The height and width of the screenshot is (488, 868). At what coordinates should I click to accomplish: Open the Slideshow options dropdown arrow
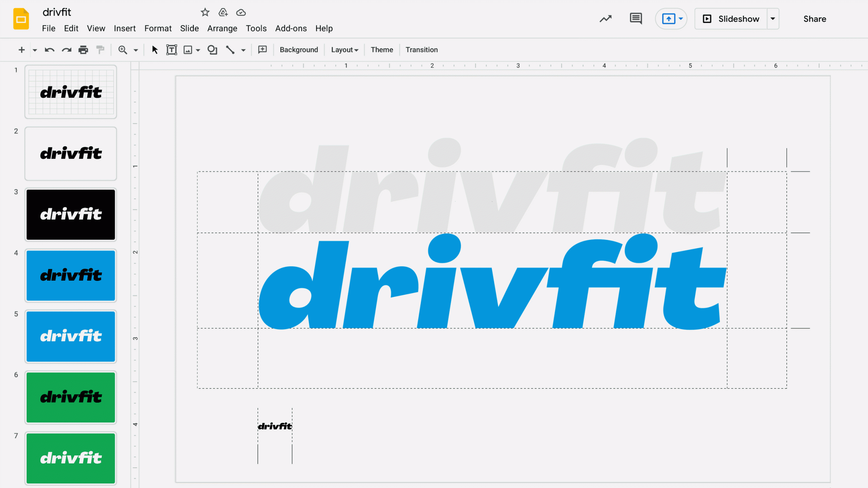[x=773, y=19]
